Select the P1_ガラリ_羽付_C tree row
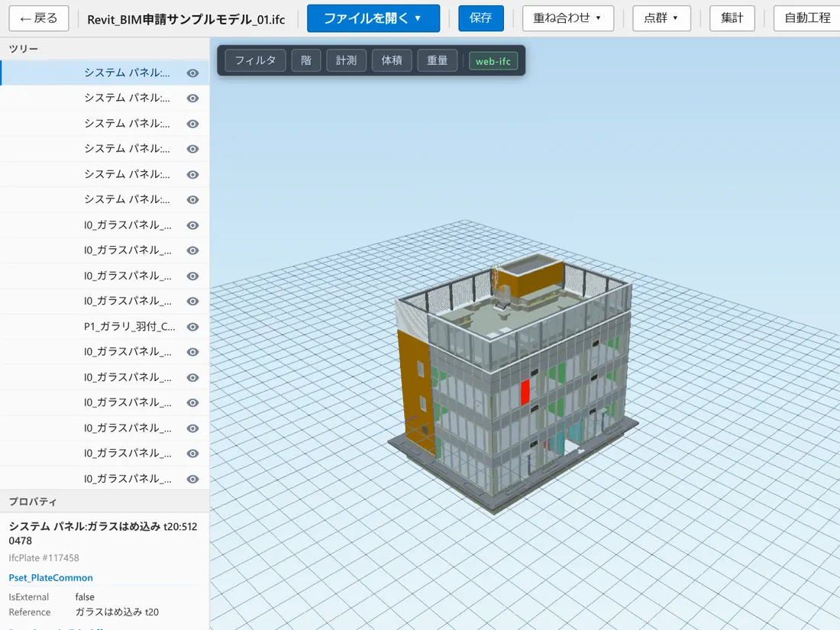This screenshot has width=840, height=630. [x=105, y=327]
